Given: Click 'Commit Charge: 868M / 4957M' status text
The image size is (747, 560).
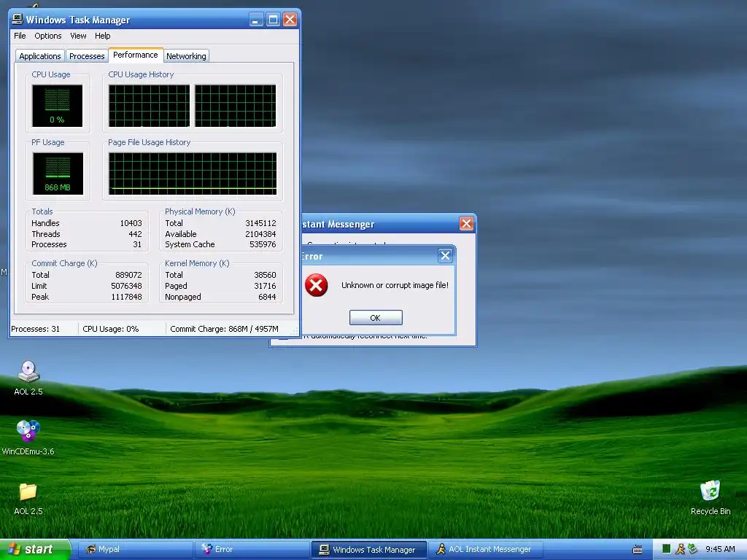Looking at the screenshot, I should pyautogui.click(x=225, y=329).
